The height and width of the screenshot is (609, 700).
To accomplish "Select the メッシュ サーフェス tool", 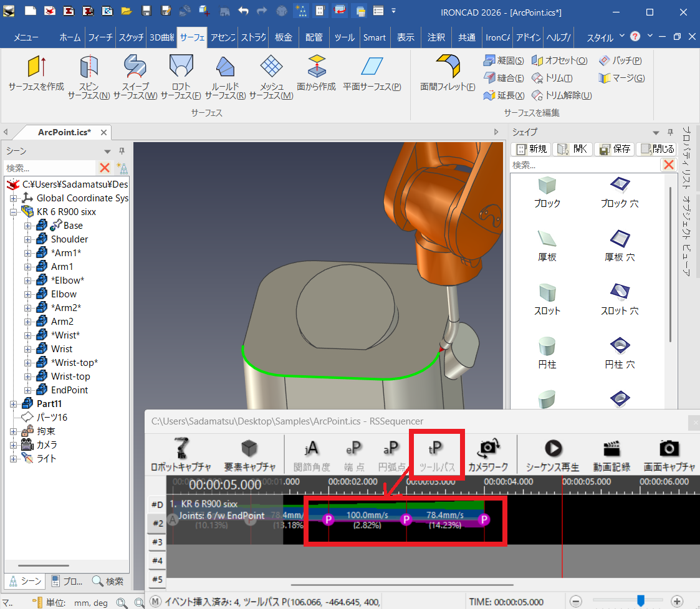I will (x=271, y=77).
